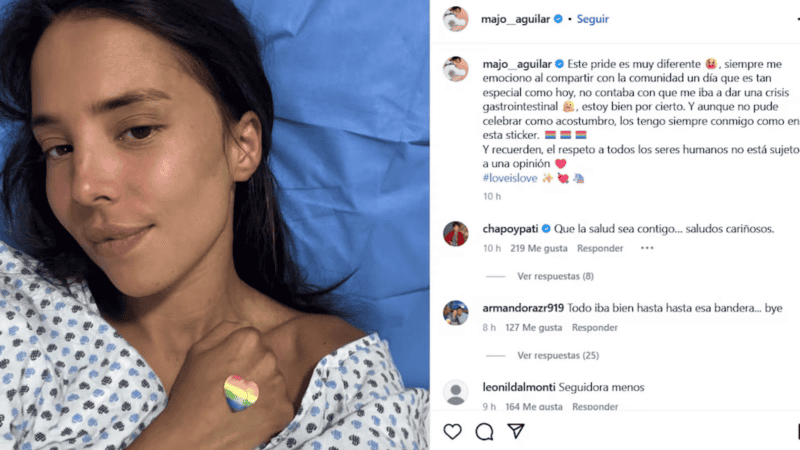Open the three-dot options on chapoypati's comment
Viewport: 800px width, 450px height.
point(647,248)
